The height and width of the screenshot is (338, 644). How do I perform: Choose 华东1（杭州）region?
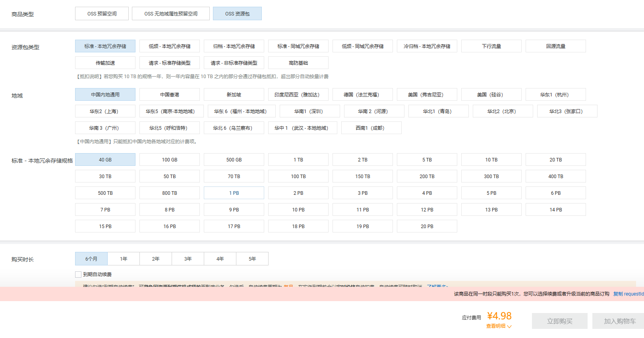coord(555,95)
